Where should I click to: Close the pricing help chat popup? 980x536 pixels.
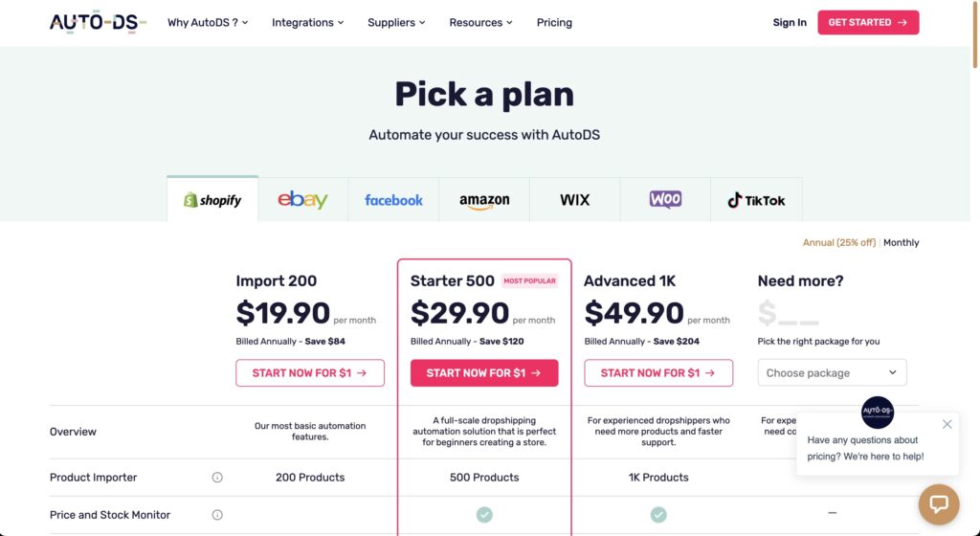pos(947,424)
